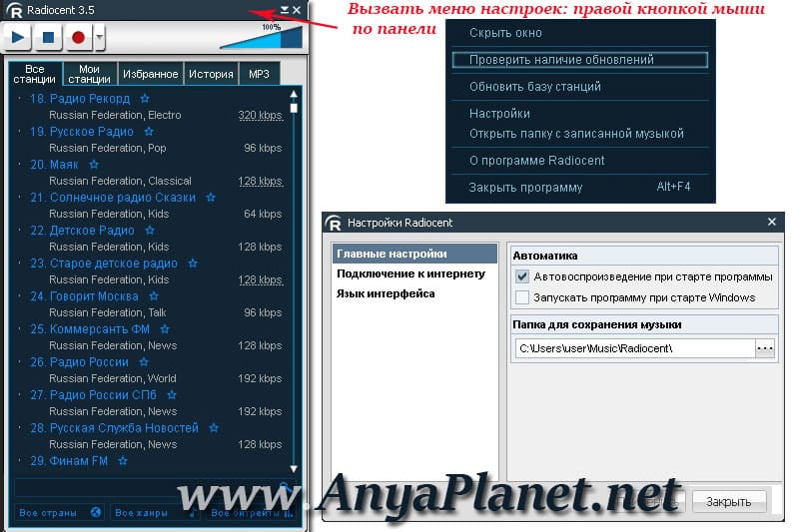The width and height of the screenshot is (799, 532).
Task: Choose Скрыть окно in the context menu
Action: coord(580,33)
